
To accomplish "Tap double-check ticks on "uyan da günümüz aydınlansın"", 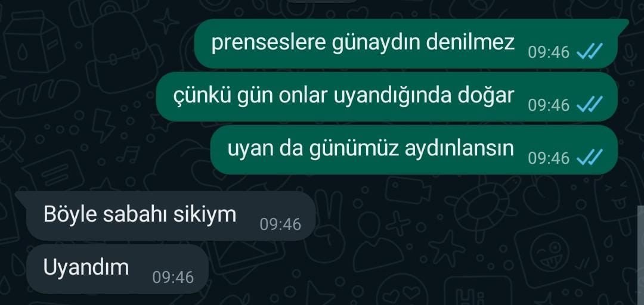I will pyautogui.click(x=590, y=157).
